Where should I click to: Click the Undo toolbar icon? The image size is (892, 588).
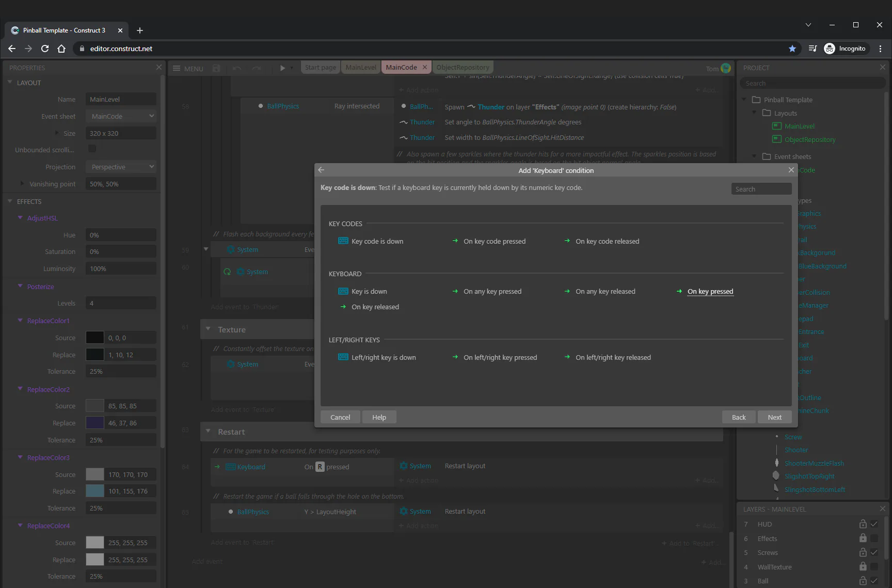pos(237,68)
